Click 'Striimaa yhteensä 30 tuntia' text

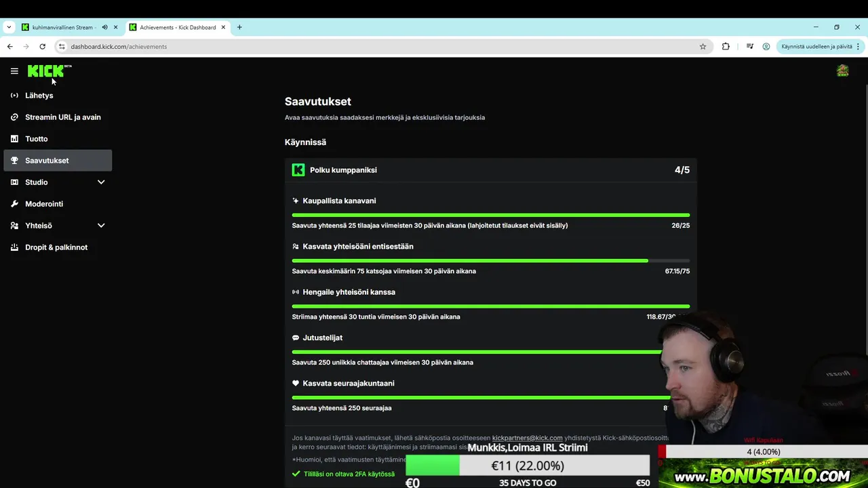click(376, 317)
